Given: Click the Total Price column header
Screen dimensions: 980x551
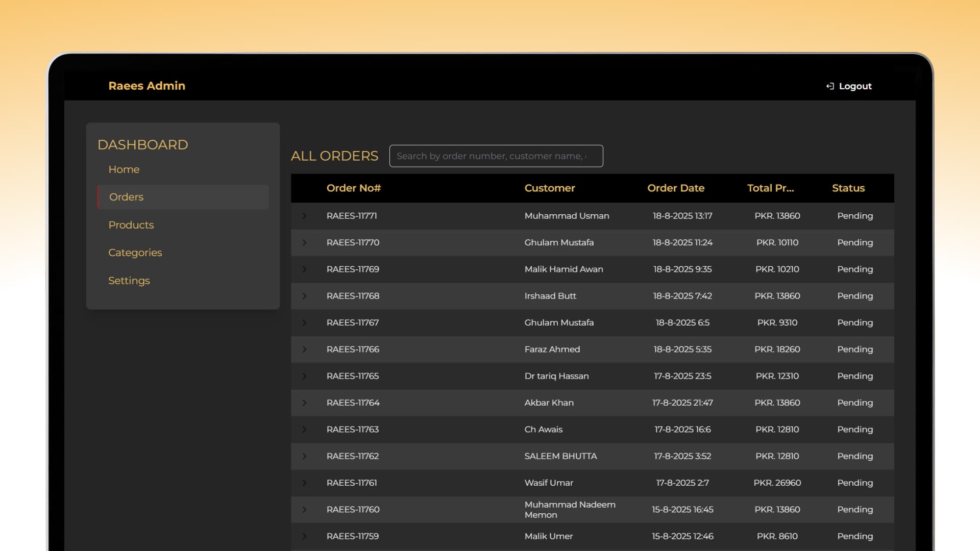Looking at the screenshot, I should click(770, 188).
